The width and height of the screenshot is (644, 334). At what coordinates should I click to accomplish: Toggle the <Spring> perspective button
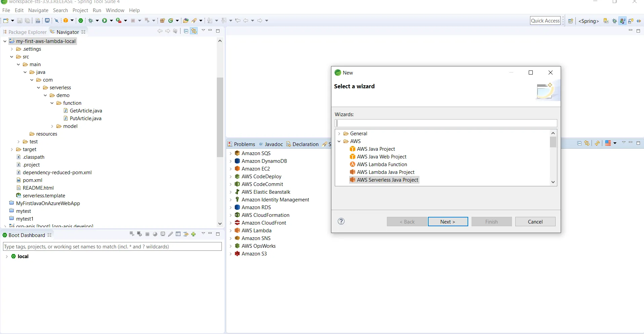coord(589,21)
